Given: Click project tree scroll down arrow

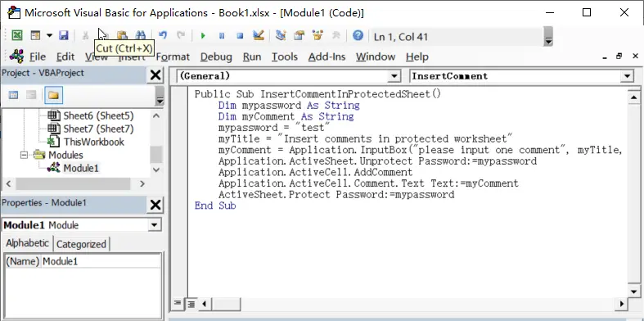Looking at the screenshot, I should coord(156,169).
